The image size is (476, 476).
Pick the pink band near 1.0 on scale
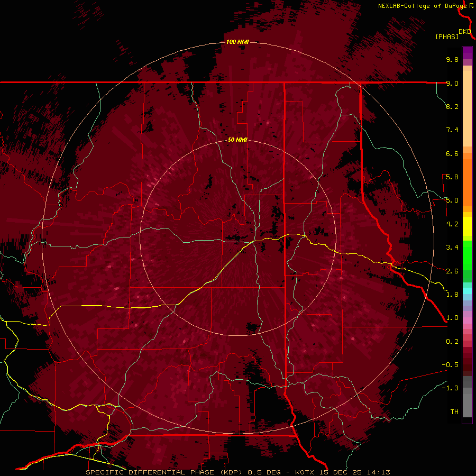click(x=467, y=321)
